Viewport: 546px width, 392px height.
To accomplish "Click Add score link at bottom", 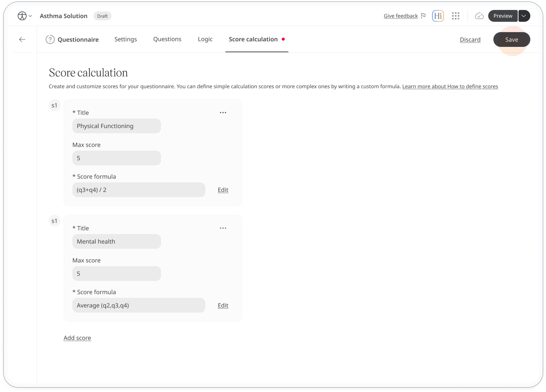I will pos(78,338).
